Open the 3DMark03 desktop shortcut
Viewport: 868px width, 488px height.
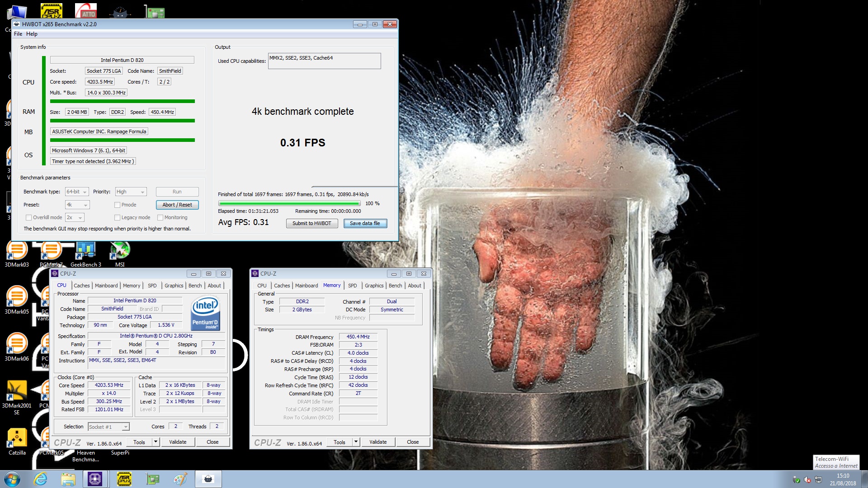[17, 253]
